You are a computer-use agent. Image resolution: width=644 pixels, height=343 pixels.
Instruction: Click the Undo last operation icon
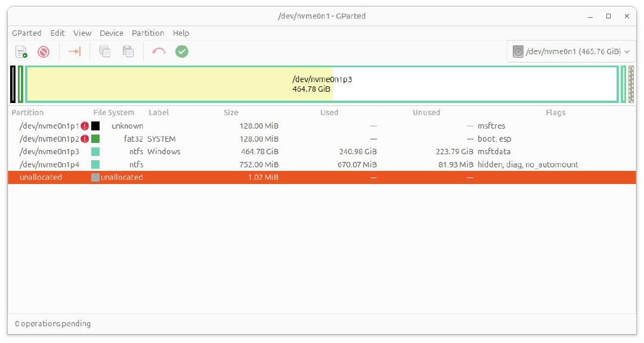[158, 51]
